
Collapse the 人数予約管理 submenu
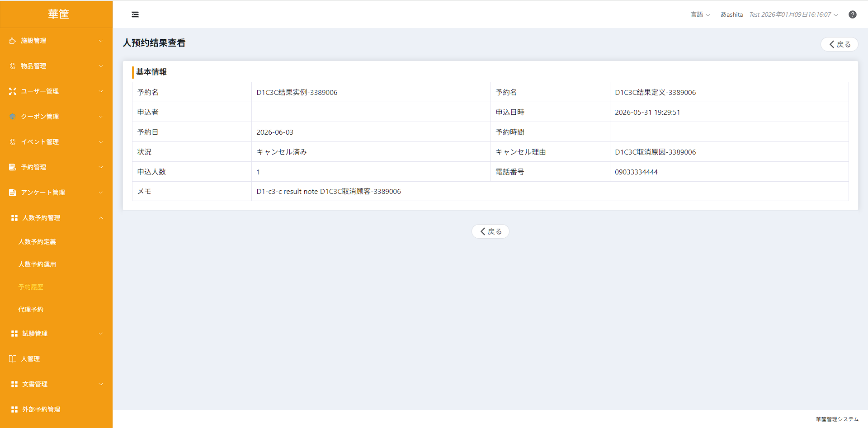[x=101, y=218]
